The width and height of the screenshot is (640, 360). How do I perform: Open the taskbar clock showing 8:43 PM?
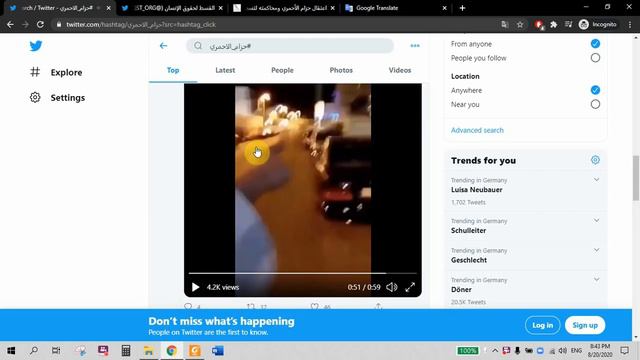click(x=600, y=351)
